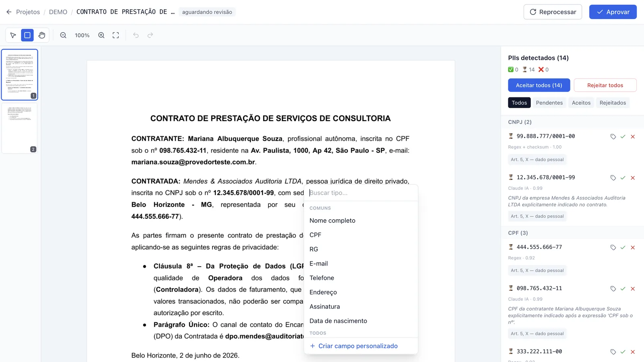Image resolution: width=644 pixels, height=362 pixels.
Task: Go back using the left arrow icon
Action: [9, 12]
